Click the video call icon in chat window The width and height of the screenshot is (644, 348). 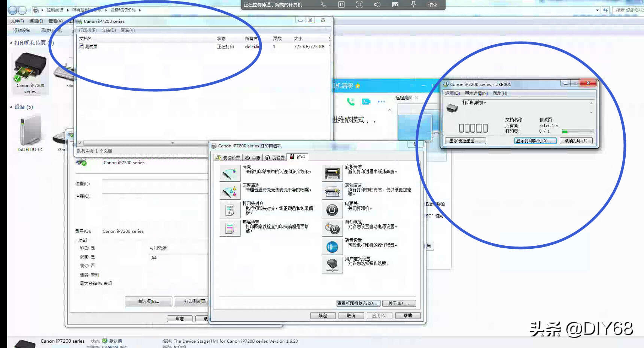click(366, 102)
